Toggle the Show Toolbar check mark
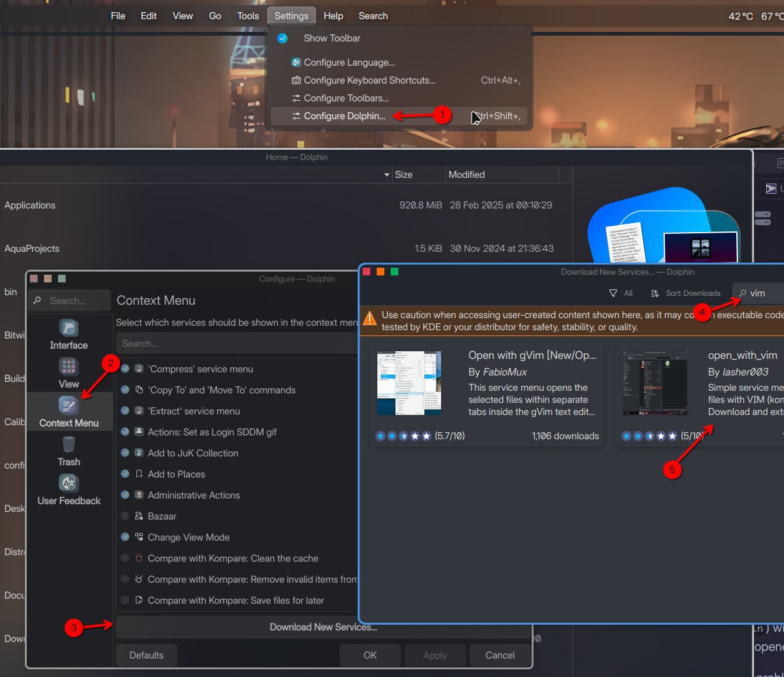This screenshot has height=677, width=784. 282,38
